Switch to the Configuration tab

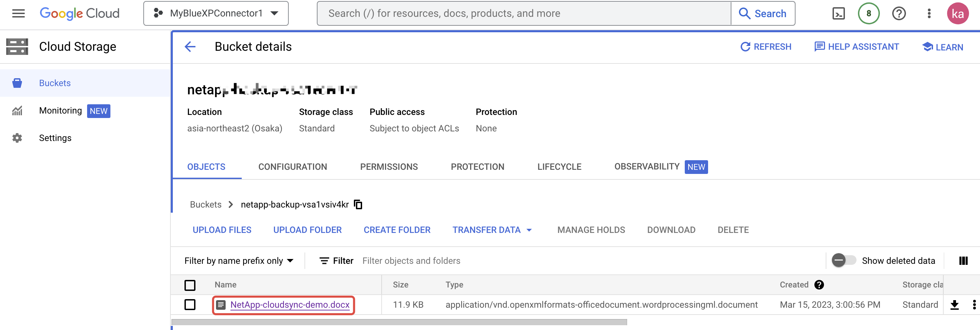292,167
